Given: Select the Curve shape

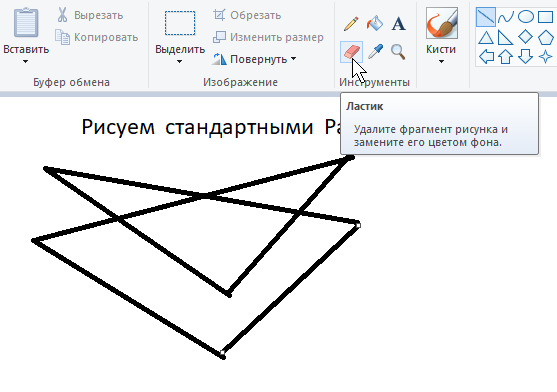Looking at the screenshot, I should [x=505, y=17].
